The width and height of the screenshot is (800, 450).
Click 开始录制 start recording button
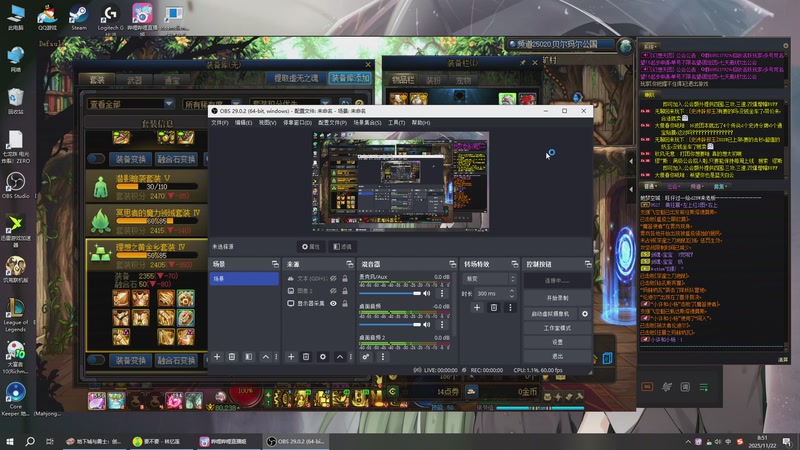(557, 298)
